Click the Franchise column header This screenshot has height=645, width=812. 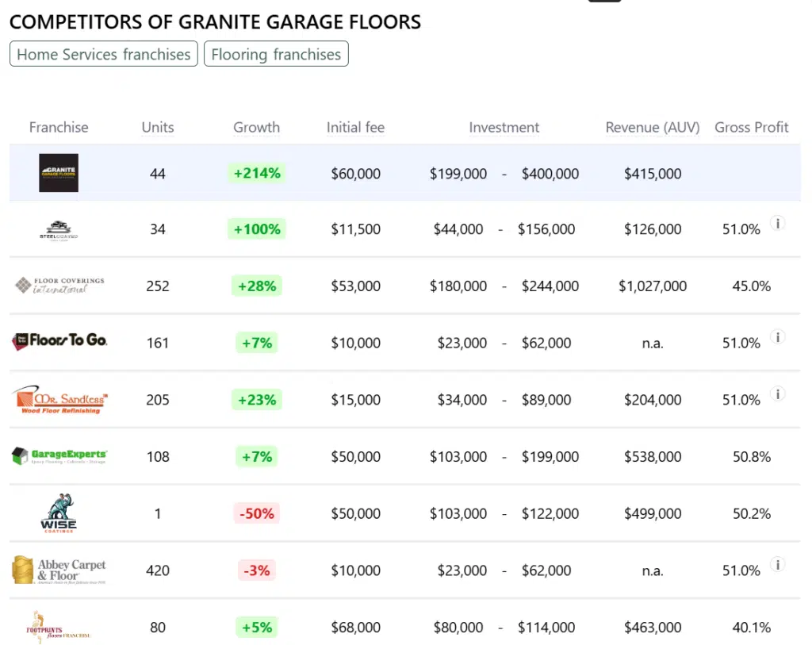pyautogui.click(x=59, y=128)
